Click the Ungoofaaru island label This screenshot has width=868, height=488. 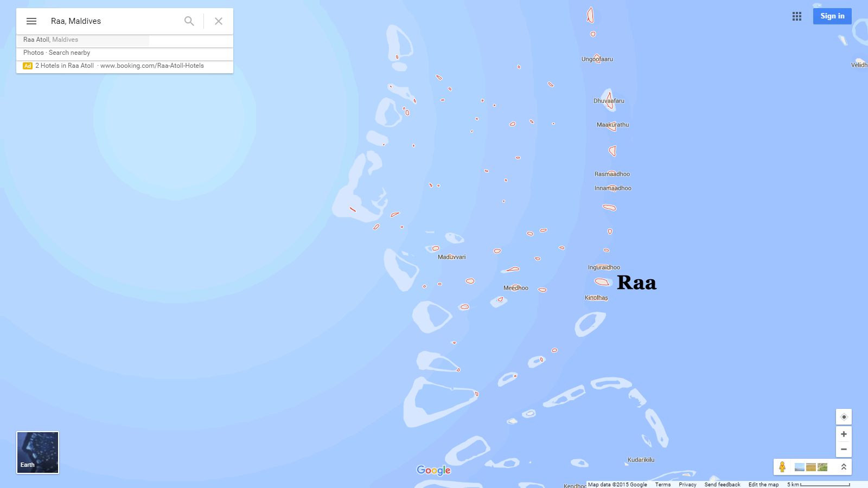597,59
